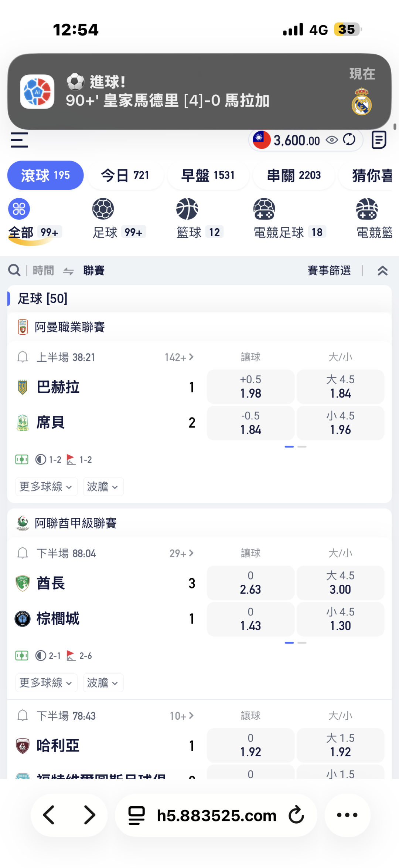Expand 波膽 dropdown under 酋長 match
The width and height of the screenshot is (399, 868).
103,683
